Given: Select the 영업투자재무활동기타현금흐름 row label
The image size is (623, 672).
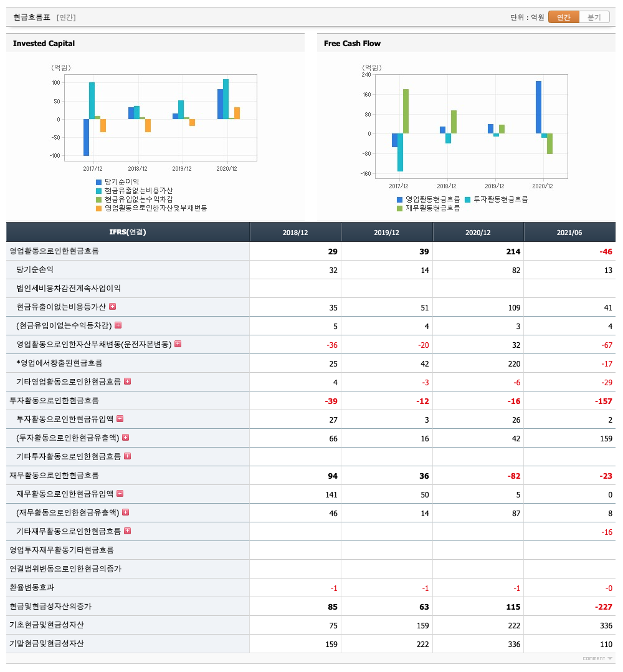Looking at the screenshot, I should 62,550.
